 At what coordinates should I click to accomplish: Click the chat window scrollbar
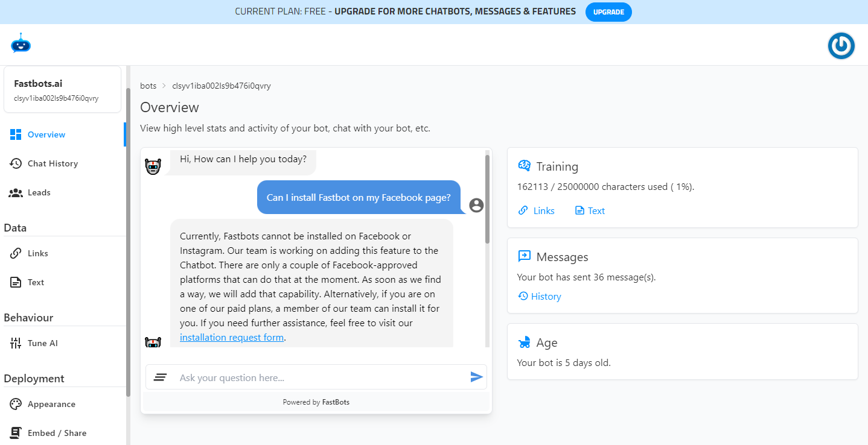tap(487, 199)
